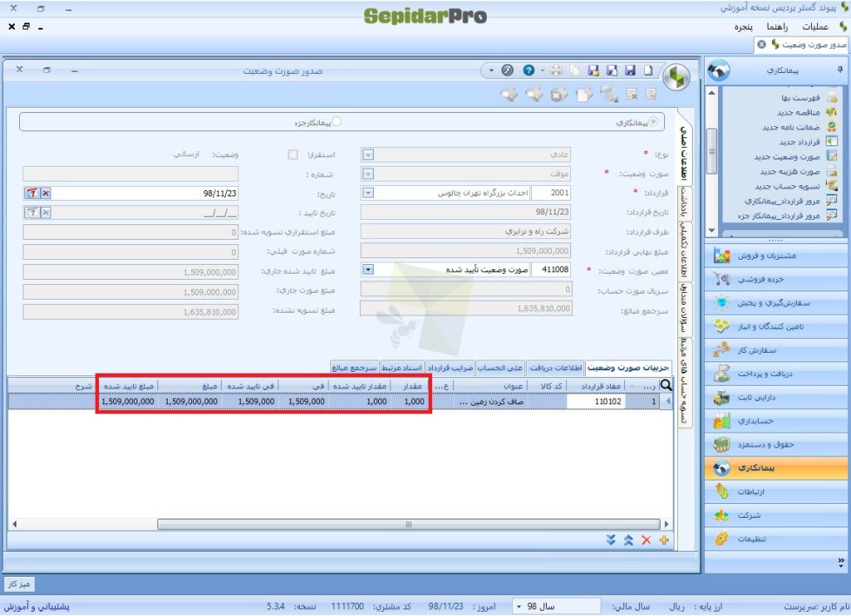Switch to اطلاعات دریافت tab
The image size is (851, 616).
tap(555, 368)
